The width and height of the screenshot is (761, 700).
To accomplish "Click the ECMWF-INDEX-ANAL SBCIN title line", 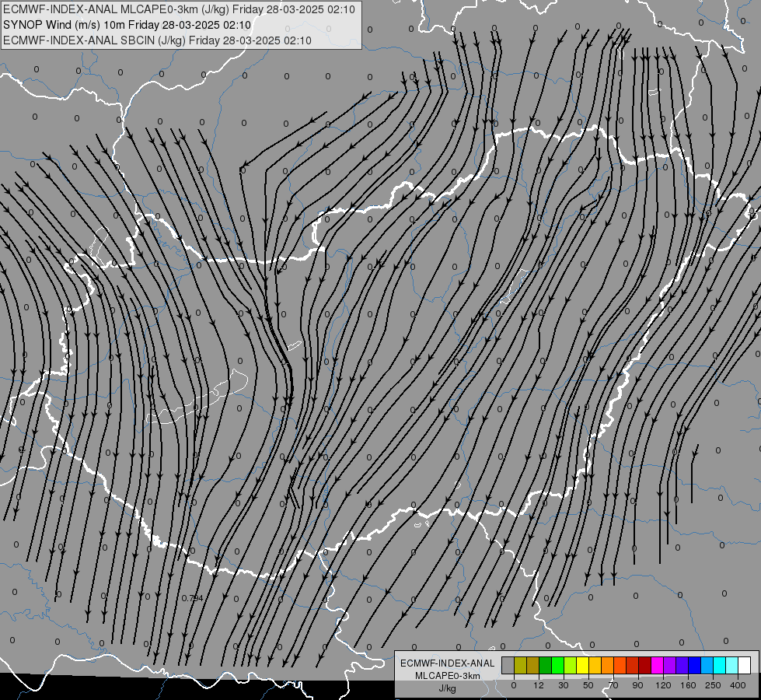I will tap(157, 40).
